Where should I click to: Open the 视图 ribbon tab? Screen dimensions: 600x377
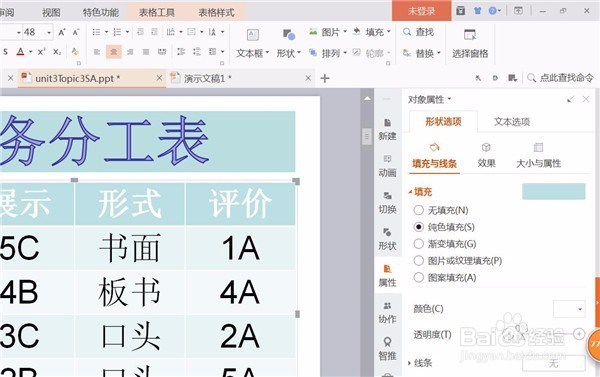[x=51, y=12]
